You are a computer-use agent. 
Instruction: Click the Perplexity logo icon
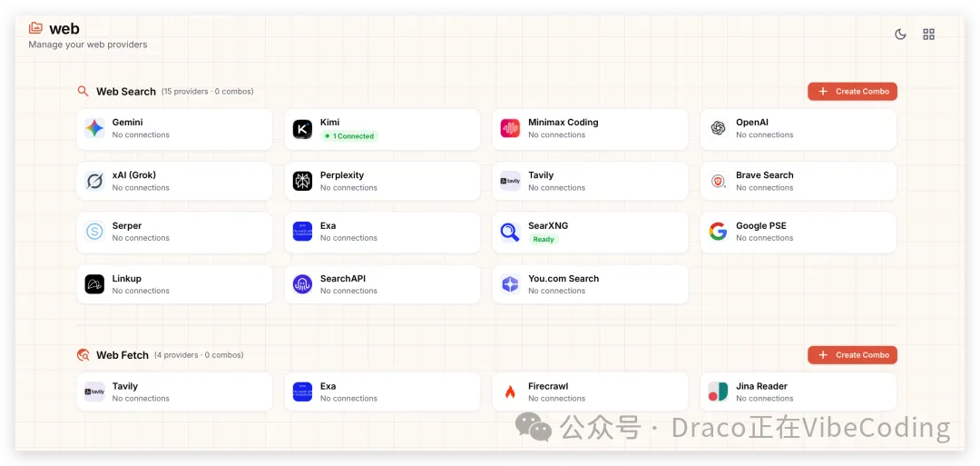pyautogui.click(x=302, y=182)
